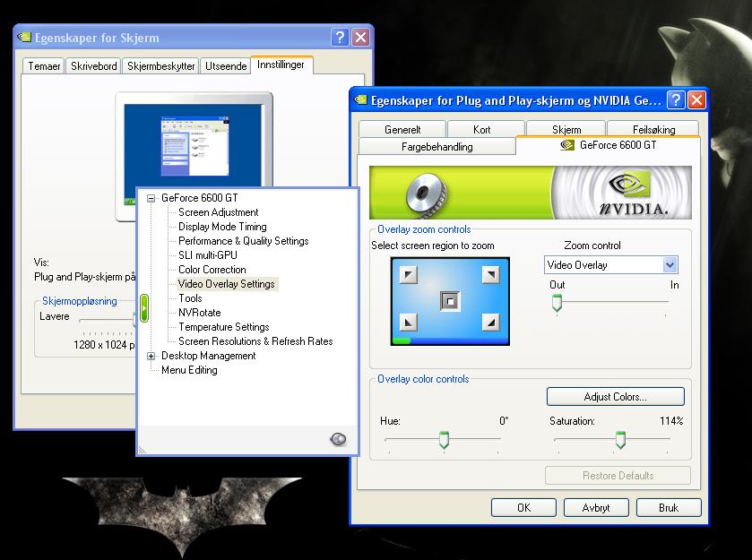The width and height of the screenshot is (752, 560).
Task: Click the Desktop Management tree label
Action: [x=209, y=357]
